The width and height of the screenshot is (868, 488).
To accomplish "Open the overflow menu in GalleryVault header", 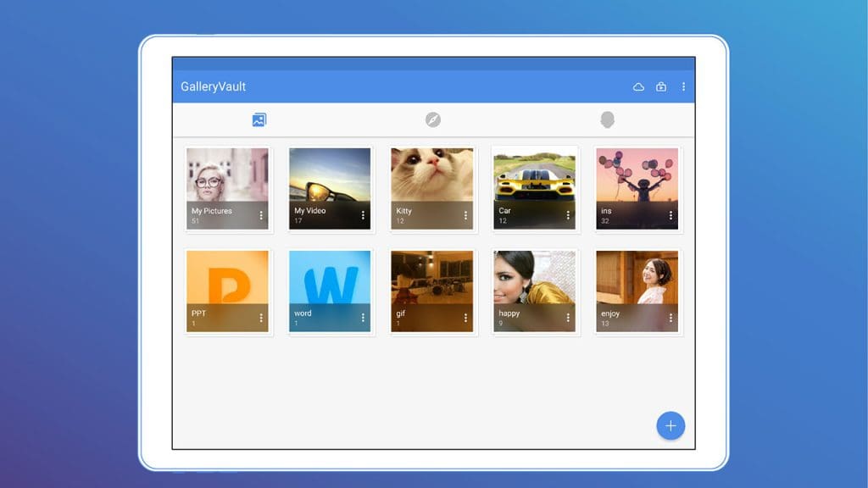I will tap(683, 86).
